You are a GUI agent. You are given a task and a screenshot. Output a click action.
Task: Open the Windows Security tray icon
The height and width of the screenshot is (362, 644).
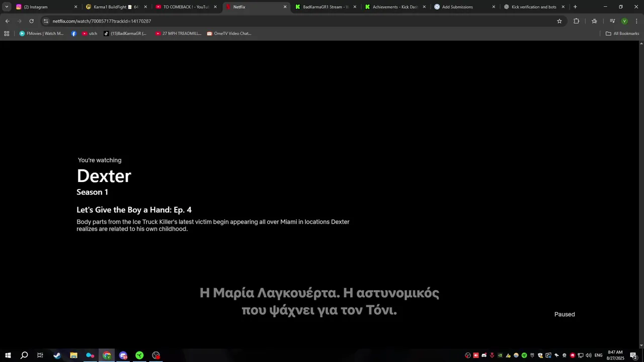pos(540,355)
